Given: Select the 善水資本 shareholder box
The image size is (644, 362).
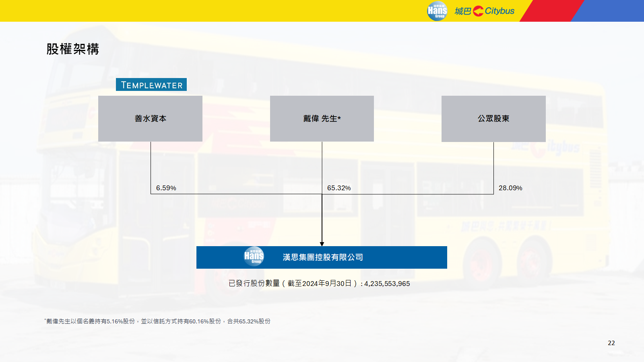Looking at the screenshot, I should (x=150, y=119).
